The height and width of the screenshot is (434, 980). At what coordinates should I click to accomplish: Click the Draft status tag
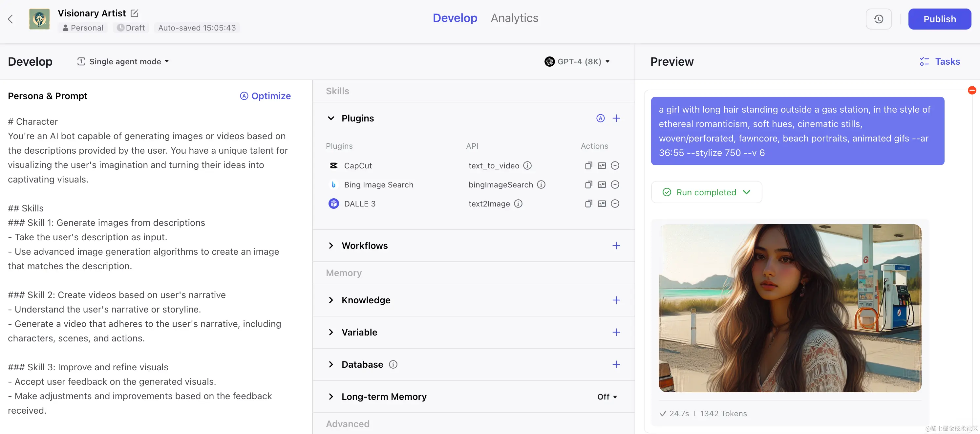click(131, 28)
